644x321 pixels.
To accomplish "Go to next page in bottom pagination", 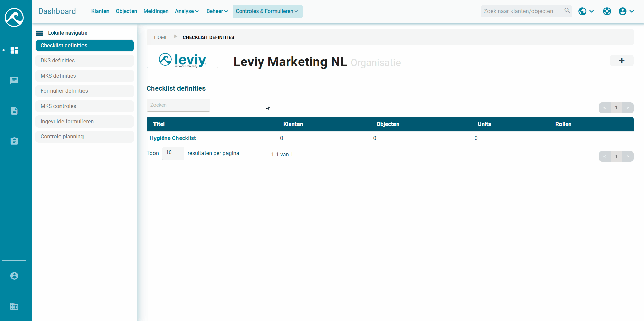I will tap(628, 156).
